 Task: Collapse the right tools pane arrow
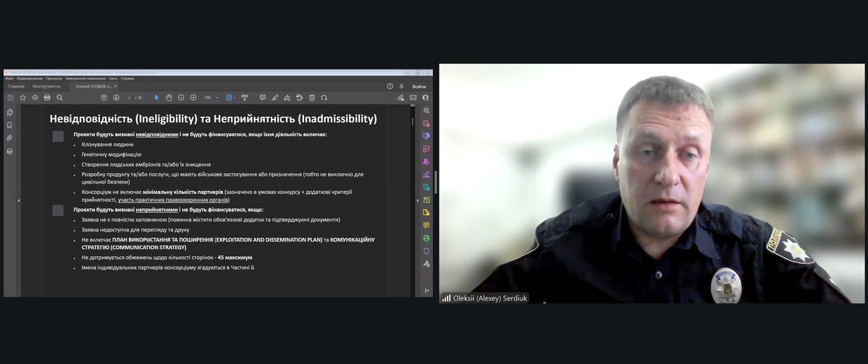[417, 200]
